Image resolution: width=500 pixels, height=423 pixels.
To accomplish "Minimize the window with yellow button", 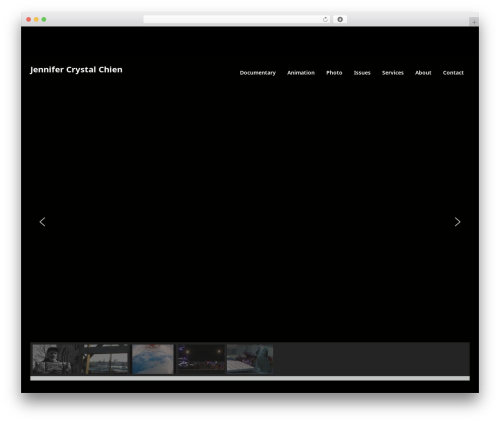I will [x=36, y=20].
